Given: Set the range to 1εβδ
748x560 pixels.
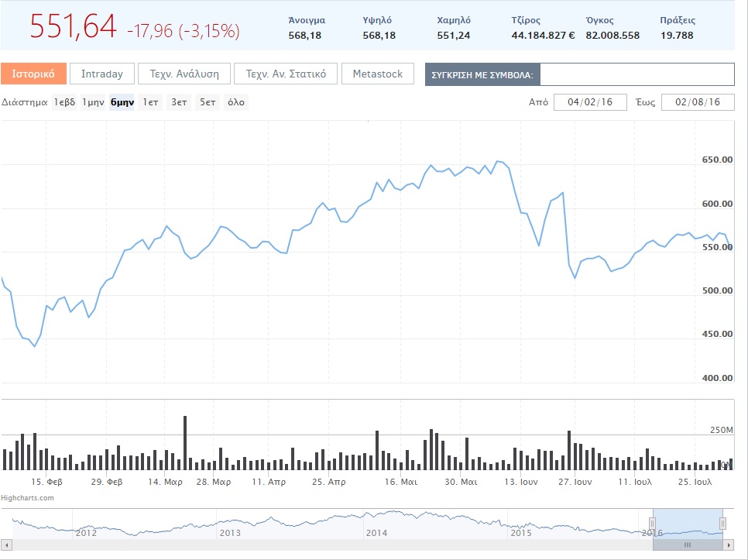Looking at the screenshot, I should pyautogui.click(x=64, y=102).
